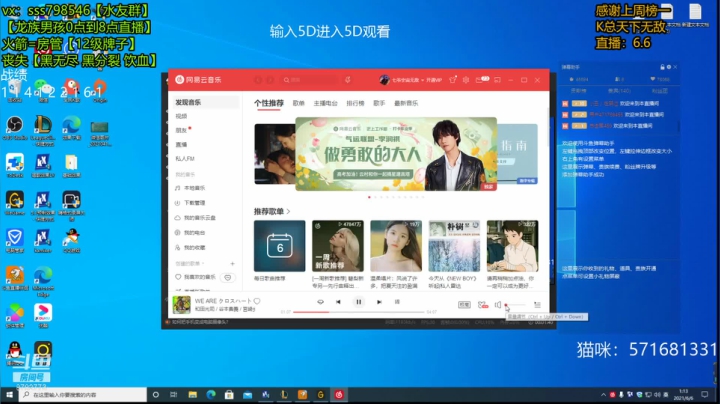Open the playlist queue icon

[x=537, y=304]
